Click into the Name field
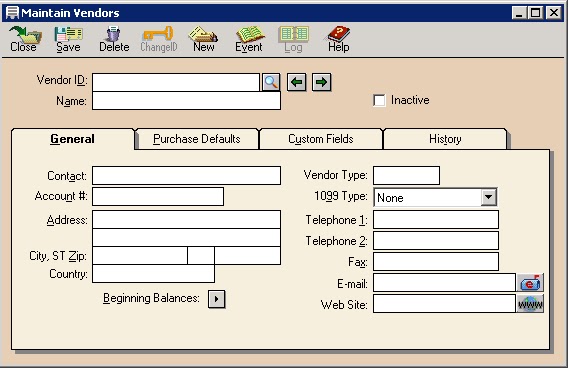The height and width of the screenshot is (368, 568). (187, 100)
